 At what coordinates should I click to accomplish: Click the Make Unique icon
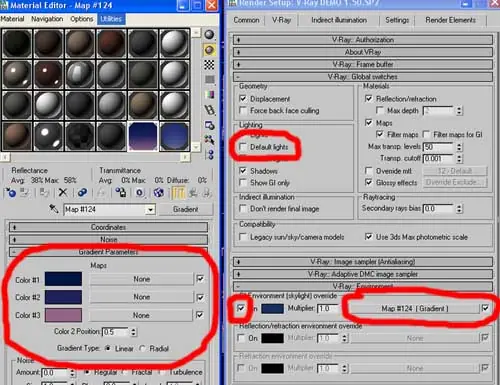(x=101, y=193)
